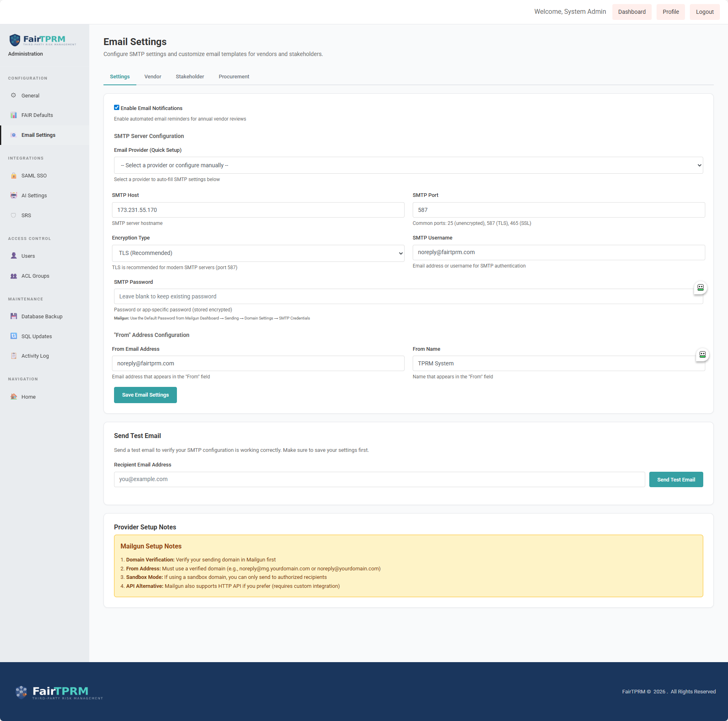
Task: Click password manager icon in SMTP Password field
Action: [x=700, y=287]
